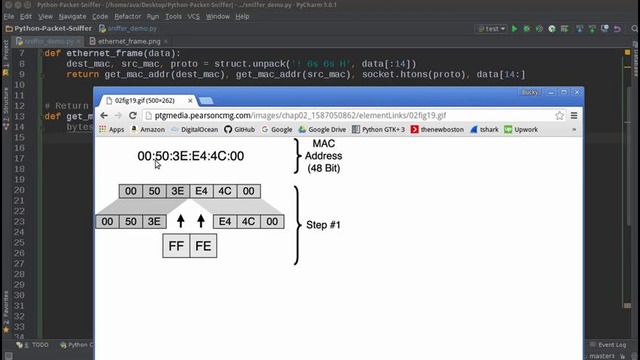The height and width of the screenshot is (360, 640).
Task: Open the Tools menu
Action: 173,16
